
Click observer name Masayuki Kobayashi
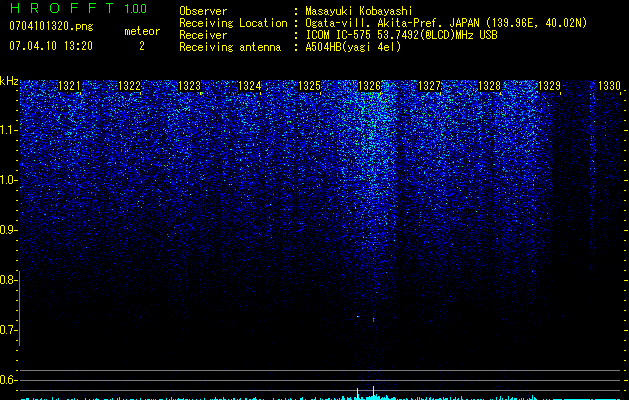click(x=359, y=11)
